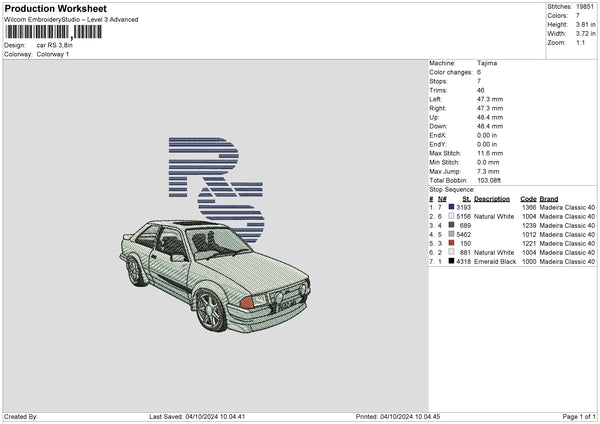Click the stitch count 3193 in row 1

463,207
